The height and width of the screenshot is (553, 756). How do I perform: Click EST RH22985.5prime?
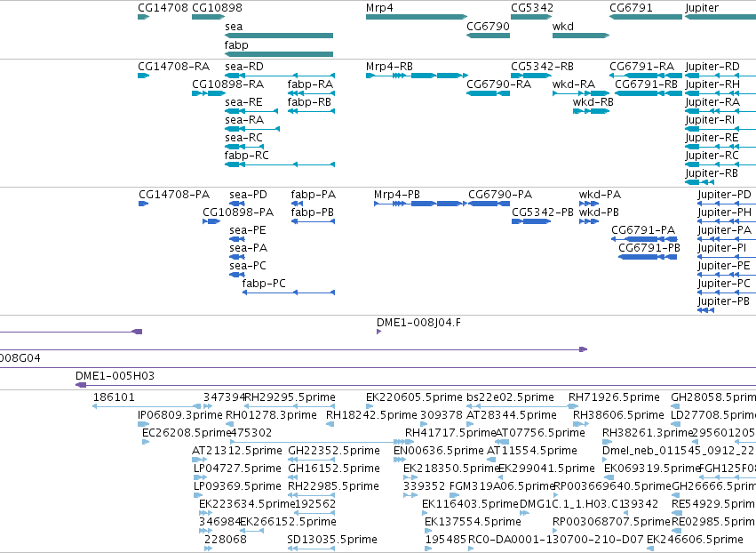point(311,495)
